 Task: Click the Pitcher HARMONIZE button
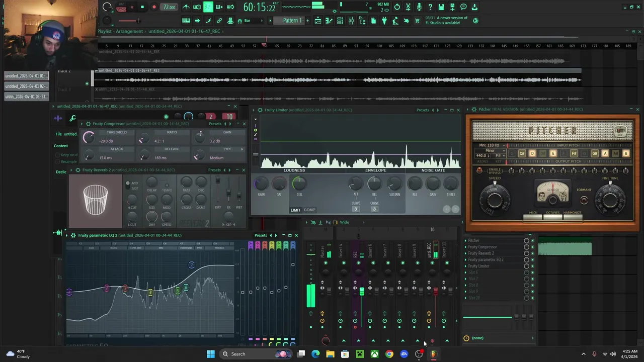pos(572,217)
